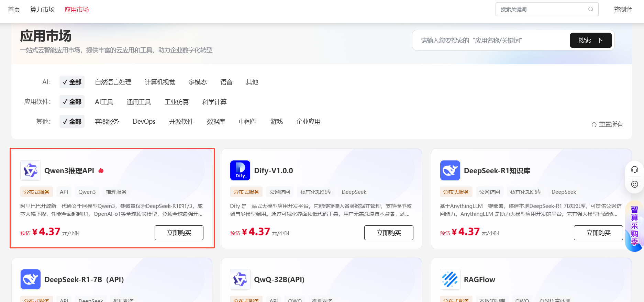Filter 应用软件 by 科学计算
Screen dimensions: 644x302
(214, 102)
